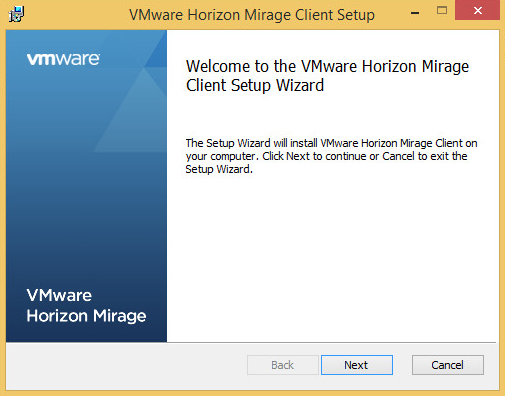Screen dimensions: 505x396
Task: Minimize the Mirage Client Setup window
Action: coord(415,13)
